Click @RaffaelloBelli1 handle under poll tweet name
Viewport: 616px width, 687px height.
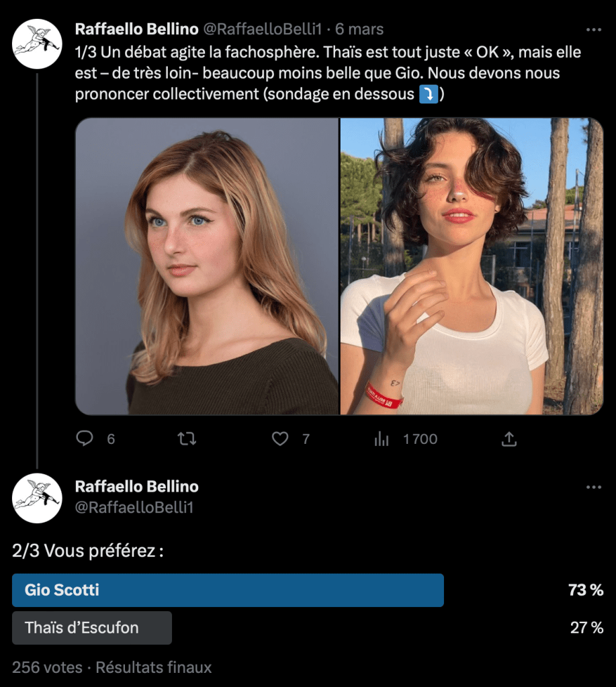134,508
